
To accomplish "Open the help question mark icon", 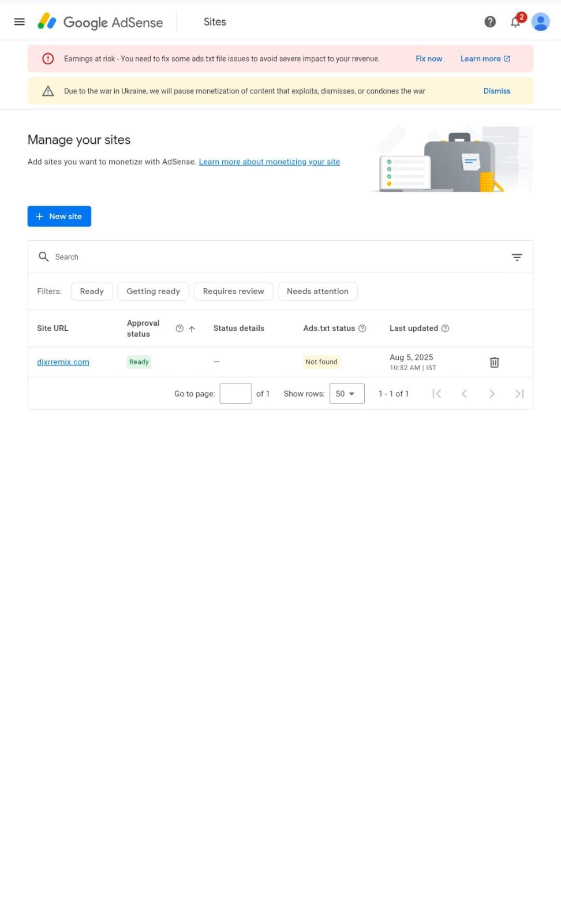I will click(490, 22).
